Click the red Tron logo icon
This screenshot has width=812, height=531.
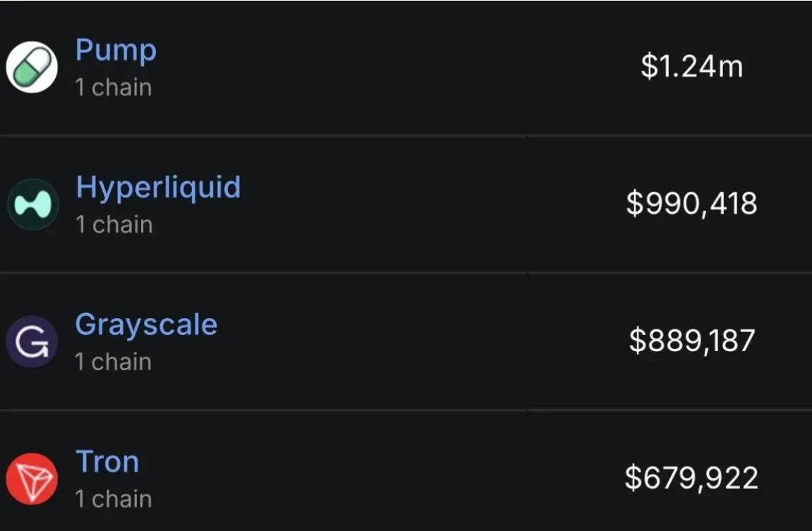click(32, 479)
